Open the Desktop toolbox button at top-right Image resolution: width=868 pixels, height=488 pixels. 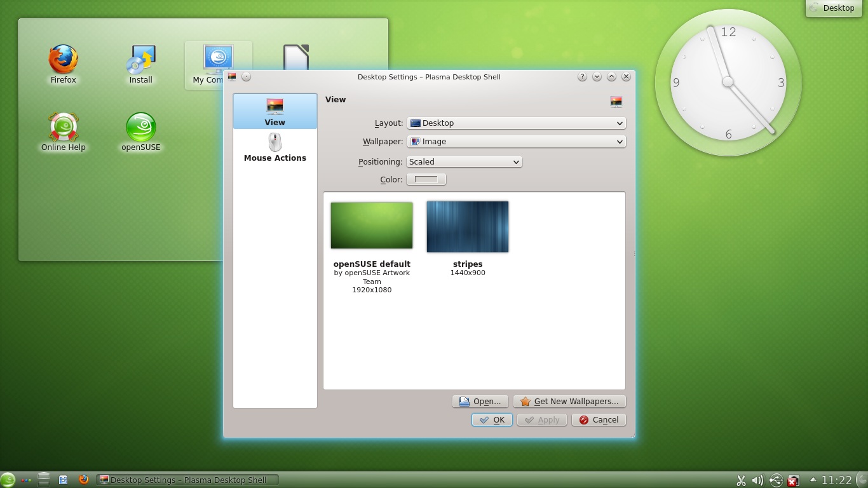[x=832, y=8]
